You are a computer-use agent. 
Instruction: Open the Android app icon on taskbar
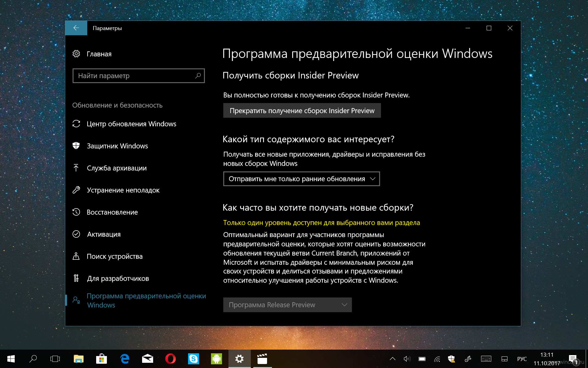tap(217, 359)
